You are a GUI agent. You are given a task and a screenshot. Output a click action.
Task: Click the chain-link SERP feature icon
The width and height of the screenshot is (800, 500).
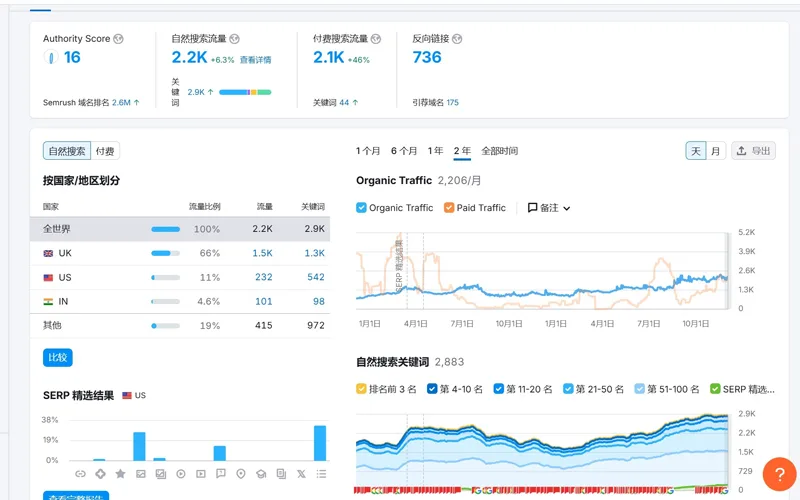(80, 474)
